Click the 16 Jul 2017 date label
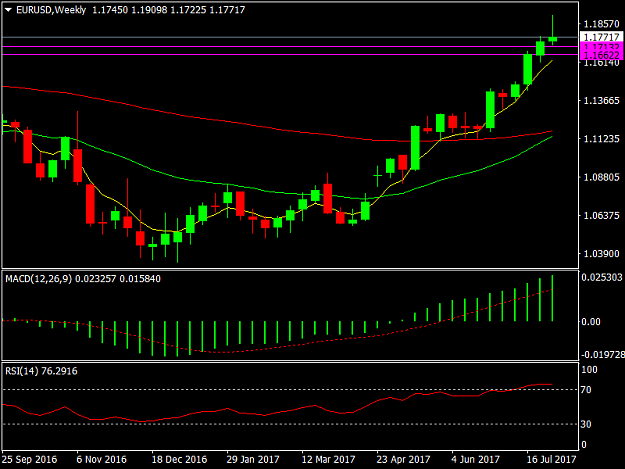Screen dimensions: 625x469 (x=552, y=459)
